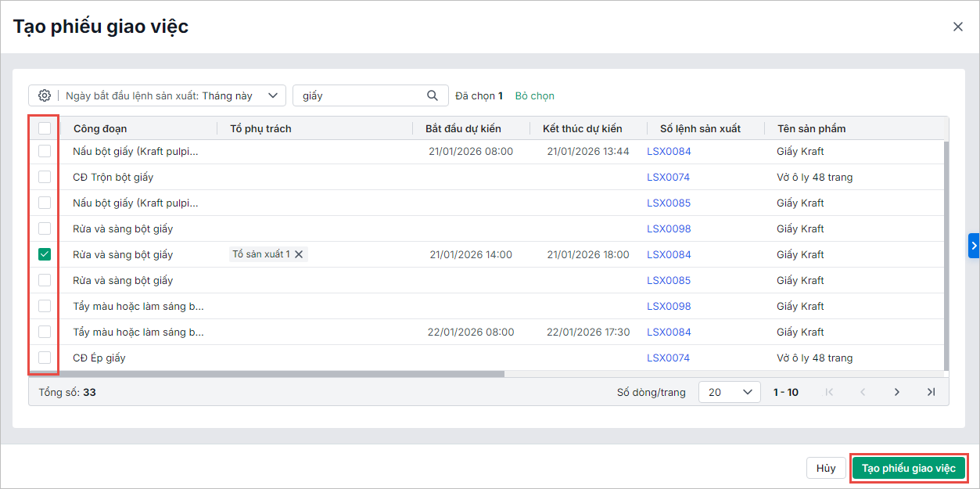The image size is (980, 489).
Task: Click the Bắt đầu dự kiến column header
Action: tap(463, 128)
